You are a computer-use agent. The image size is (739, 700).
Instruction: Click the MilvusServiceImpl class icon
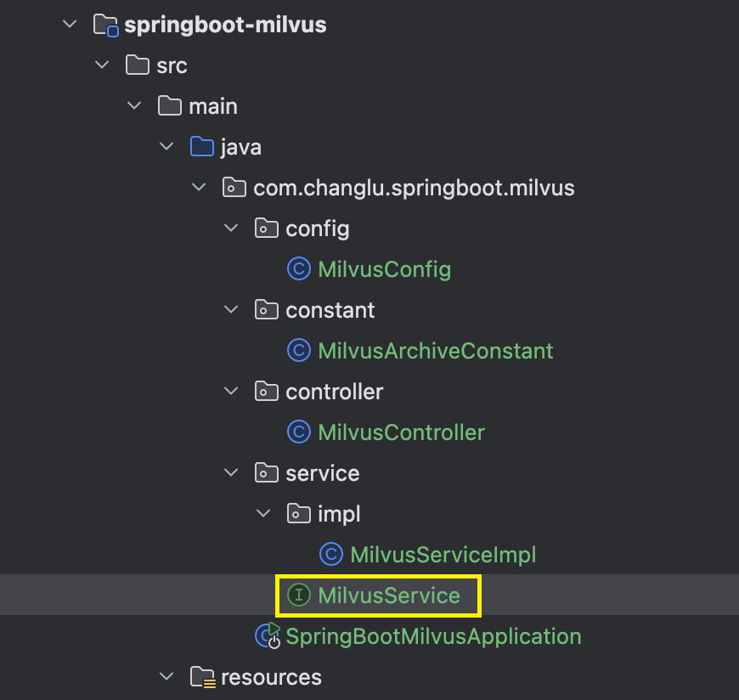coord(331,555)
